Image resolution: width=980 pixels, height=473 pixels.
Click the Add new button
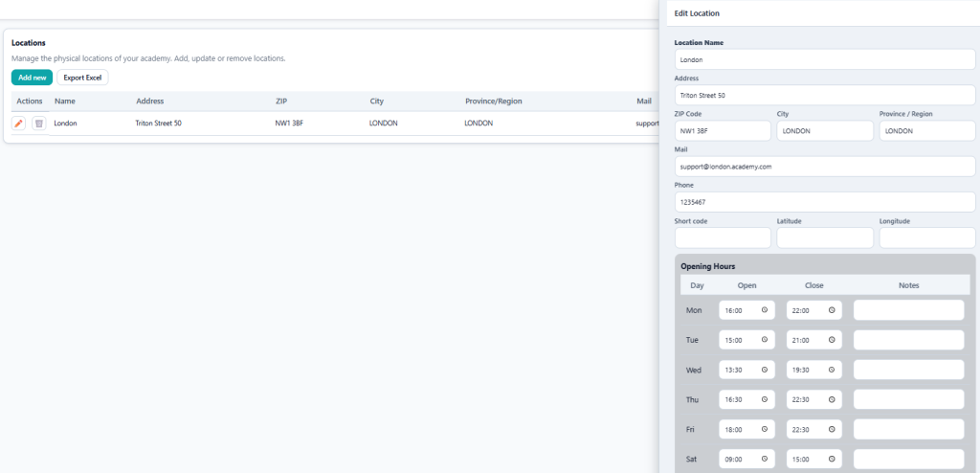coord(32,78)
